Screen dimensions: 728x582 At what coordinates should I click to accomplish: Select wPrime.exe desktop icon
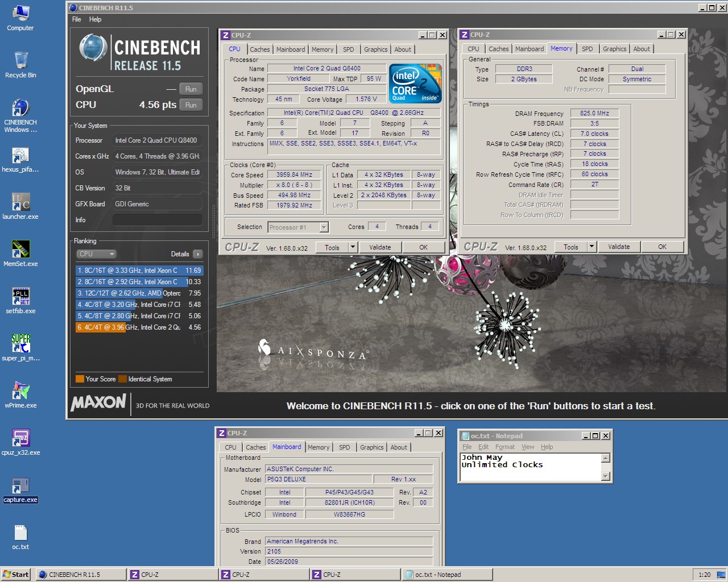pos(20,396)
